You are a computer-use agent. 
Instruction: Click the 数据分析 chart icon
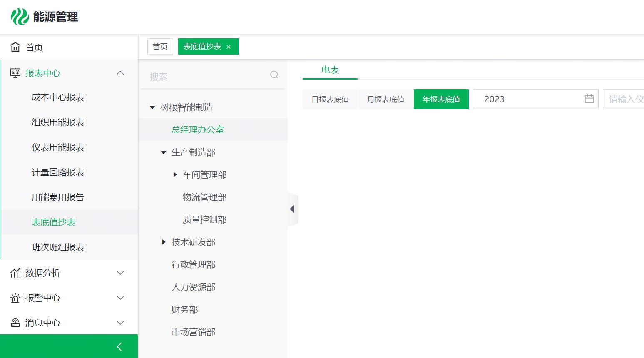coord(15,273)
